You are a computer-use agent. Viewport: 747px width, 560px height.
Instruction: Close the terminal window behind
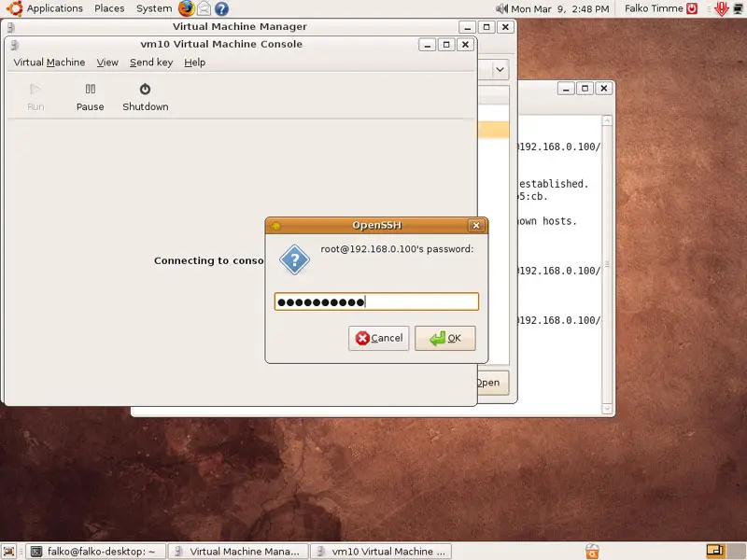(x=603, y=89)
